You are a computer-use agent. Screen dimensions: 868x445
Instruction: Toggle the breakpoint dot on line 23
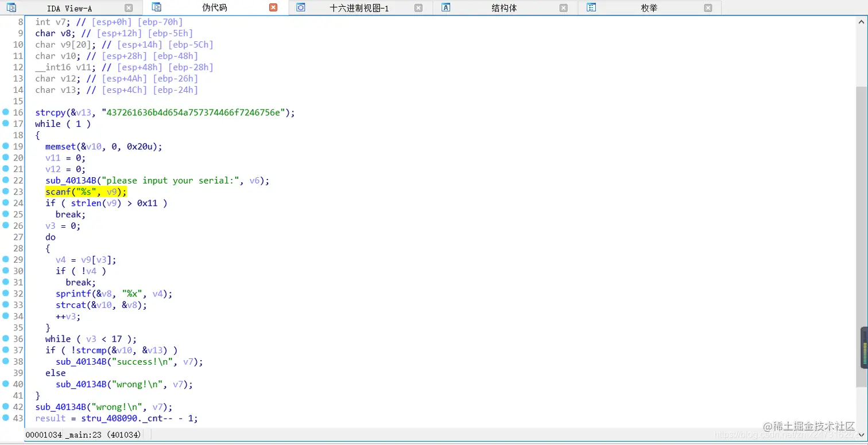[6, 192]
